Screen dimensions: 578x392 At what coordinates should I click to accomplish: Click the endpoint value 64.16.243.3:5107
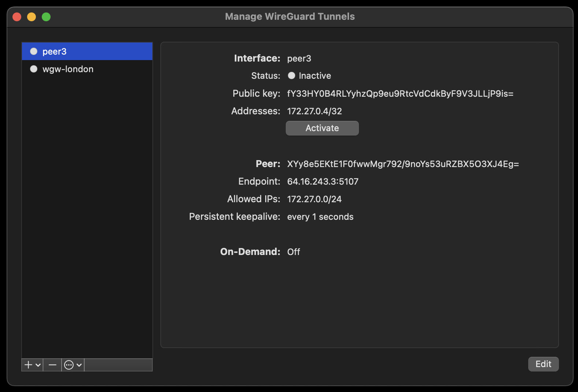323,181
